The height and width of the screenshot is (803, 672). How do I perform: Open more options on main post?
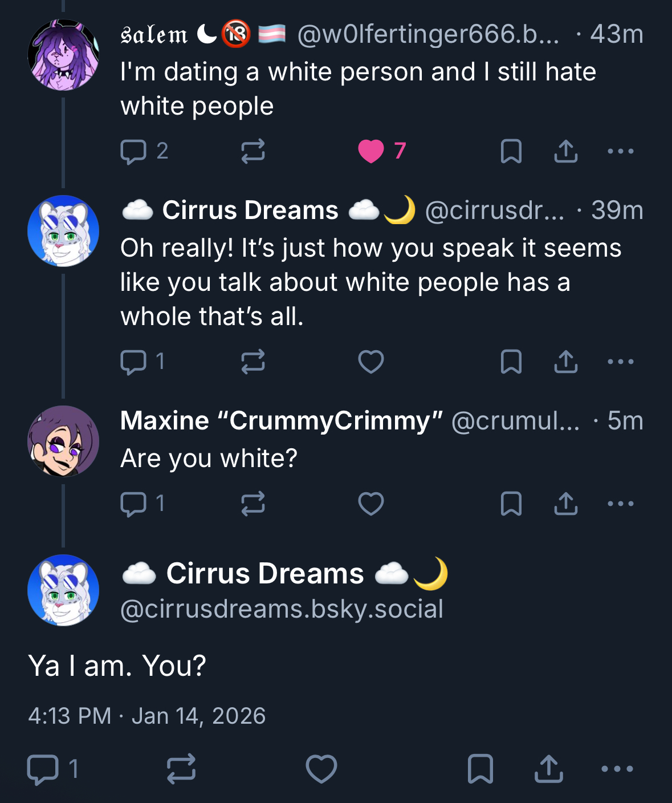click(617, 769)
